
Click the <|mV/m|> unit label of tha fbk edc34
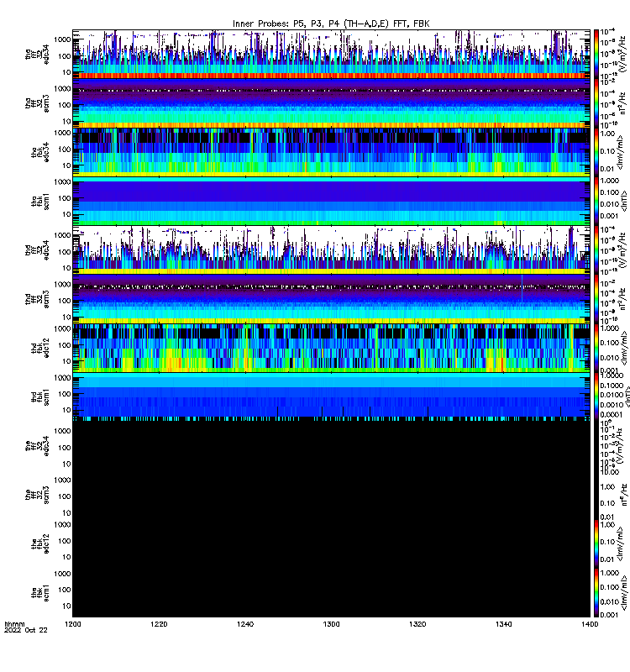click(621, 152)
